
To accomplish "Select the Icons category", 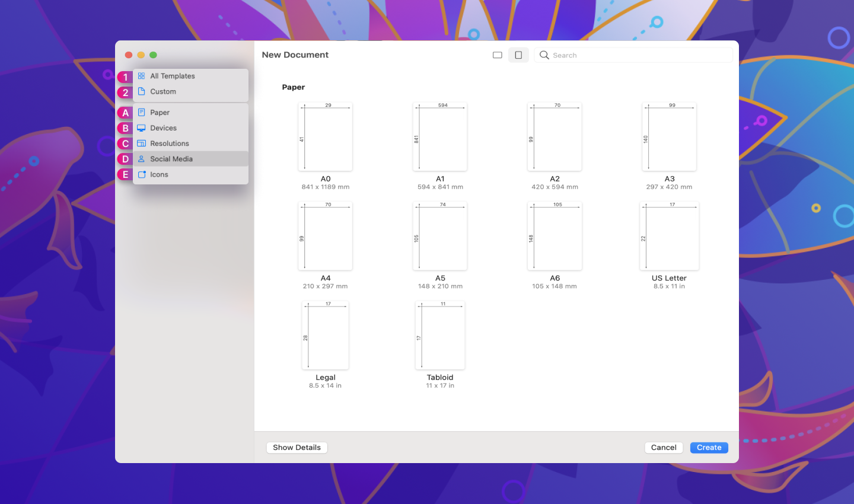I will click(x=190, y=174).
